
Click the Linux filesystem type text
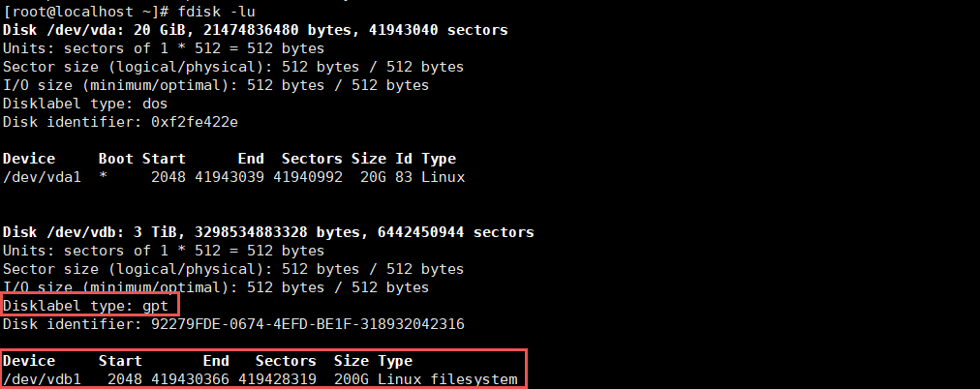coord(447,379)
